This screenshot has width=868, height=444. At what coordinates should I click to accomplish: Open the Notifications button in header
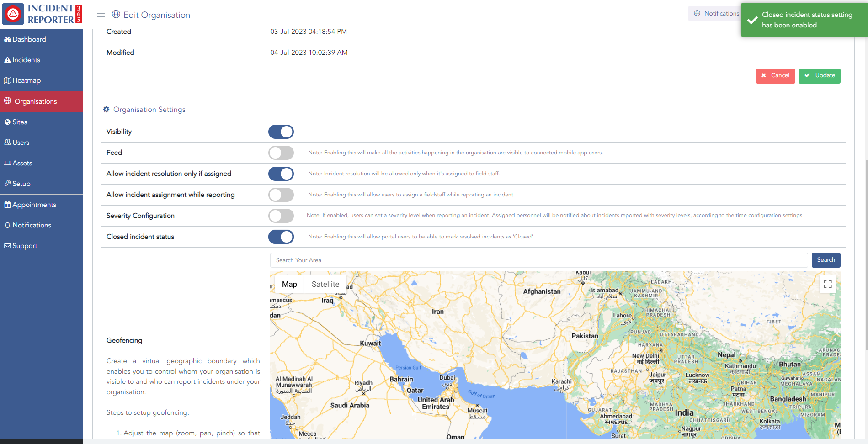tap(715, 14)
